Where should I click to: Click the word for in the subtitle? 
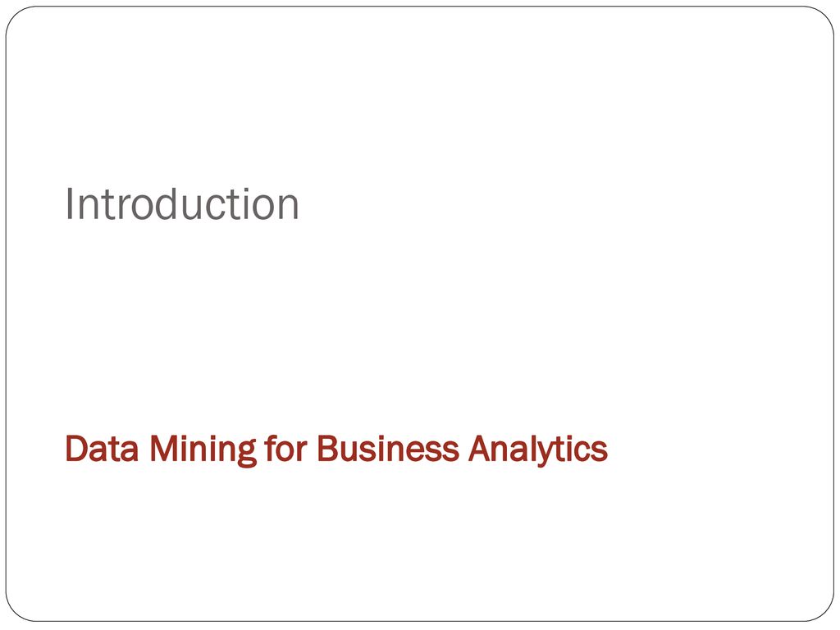point(285,447)
